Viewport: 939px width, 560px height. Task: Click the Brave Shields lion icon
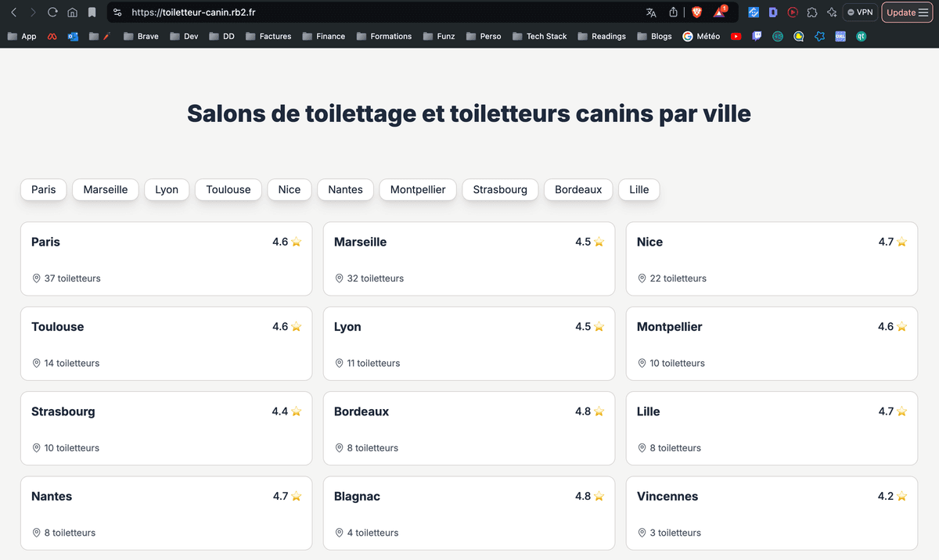[x=696, y=13]
